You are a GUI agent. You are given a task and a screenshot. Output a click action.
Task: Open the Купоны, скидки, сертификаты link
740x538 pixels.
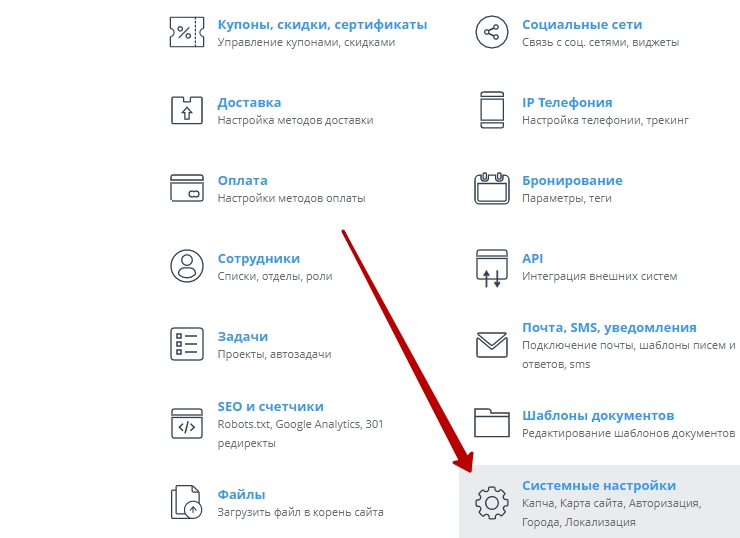[322, 24]
